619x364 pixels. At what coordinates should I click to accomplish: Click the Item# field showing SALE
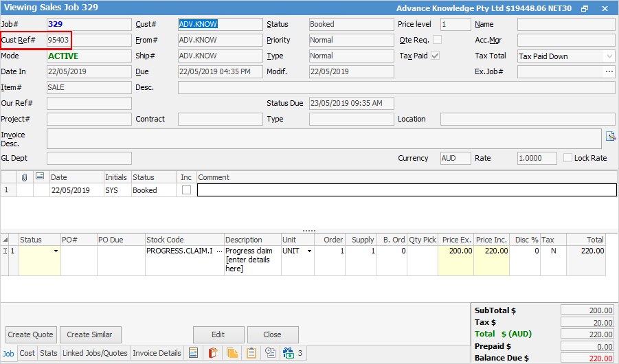pyautogui.click(x=89, y=87)
